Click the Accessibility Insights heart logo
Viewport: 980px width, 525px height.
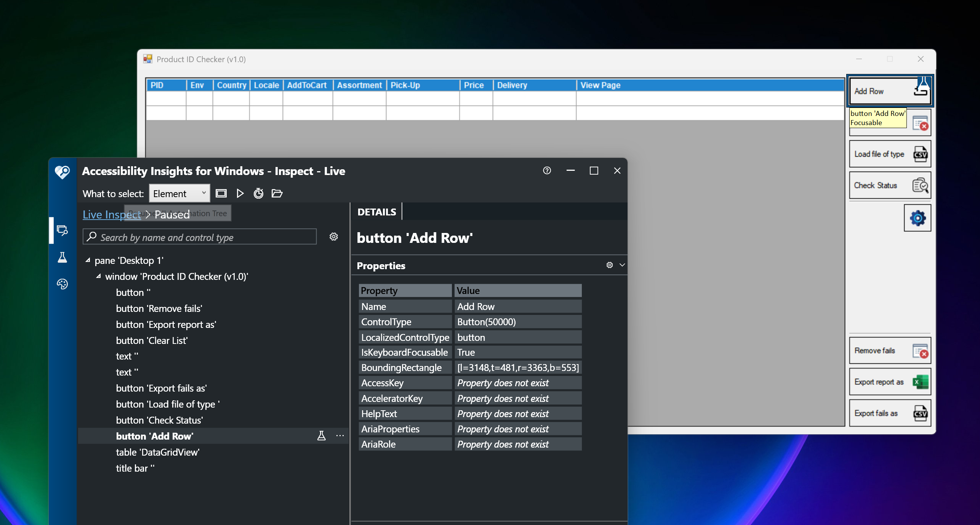tap(62, 172)
